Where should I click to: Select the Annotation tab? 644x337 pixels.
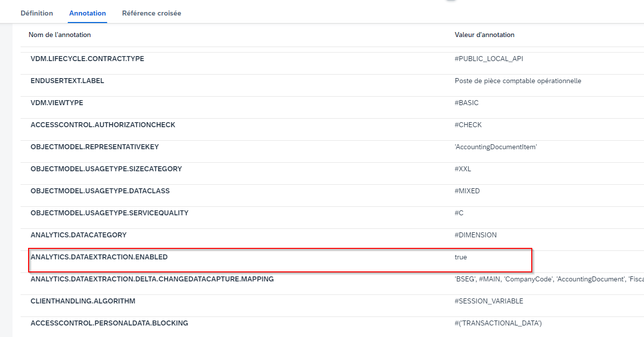88,13
